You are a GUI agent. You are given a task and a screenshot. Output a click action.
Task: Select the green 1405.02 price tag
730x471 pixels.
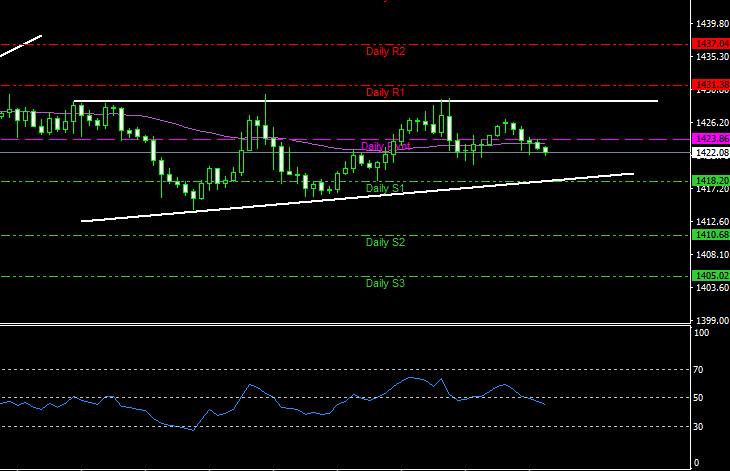coord(711,276)
